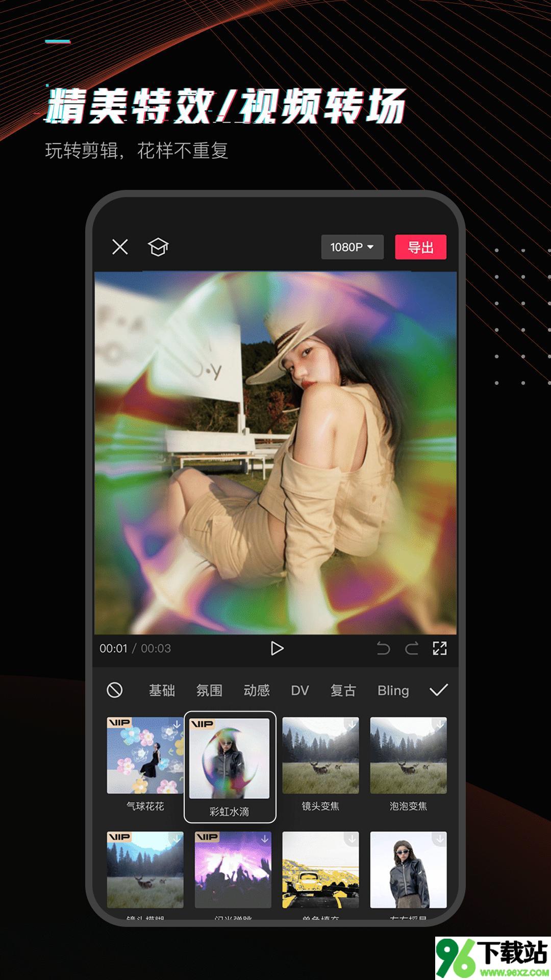Tap the VIP badge on 气球花花
The image size is (551, 980).
pyautogui.click(x=119, y=722)
